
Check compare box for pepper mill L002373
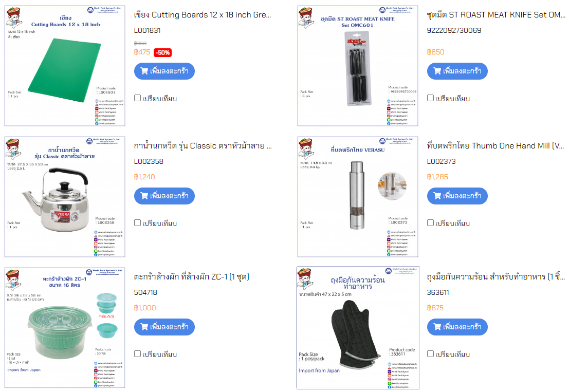[430, 222]
